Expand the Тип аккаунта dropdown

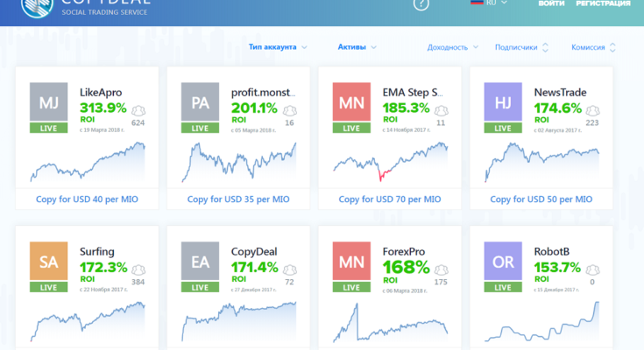(x=278, y=47)
